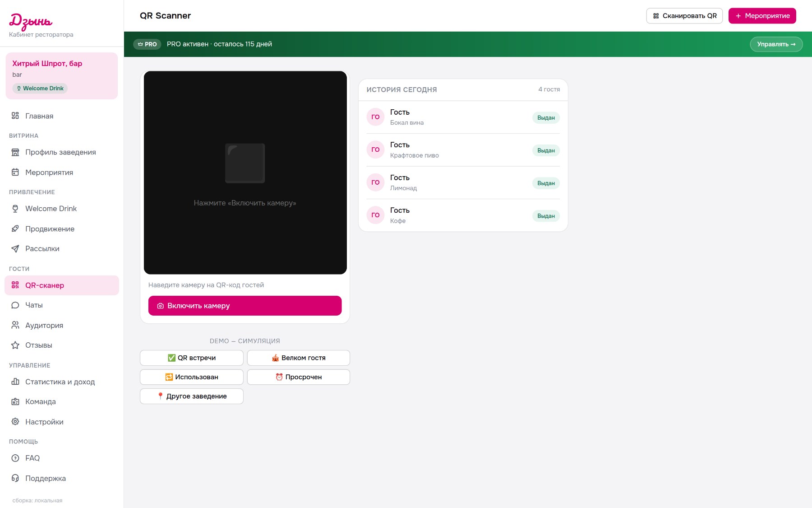Click the ГО avatar for Крафтовое пиво
The width and height of the screenshot is (812, 508).
click(375, 149)
